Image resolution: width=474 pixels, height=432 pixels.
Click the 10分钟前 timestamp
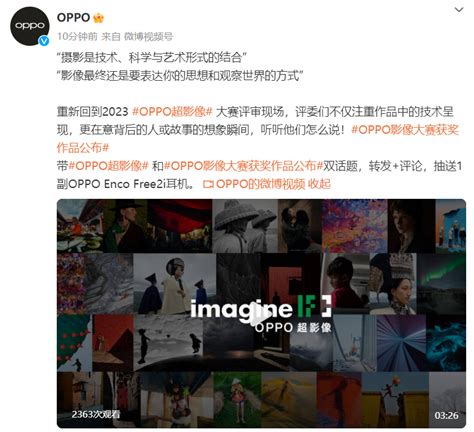[77, 36]
